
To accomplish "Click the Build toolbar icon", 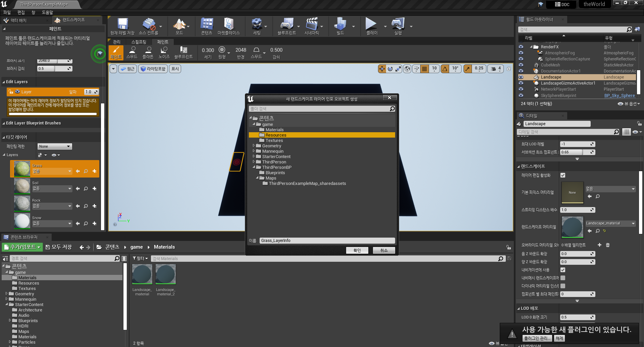I will tap(340, 26).
